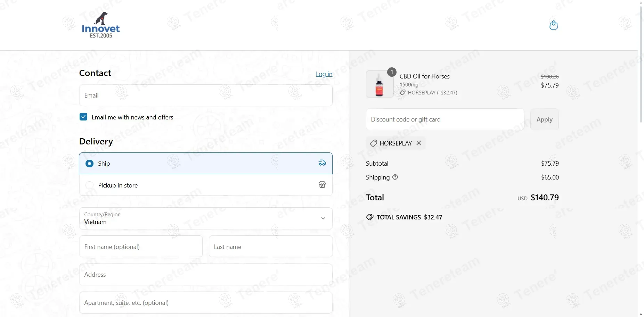Image resolution: width=644 pixels, height=317 pixels.
Task: Click the Subtotal label
Action: (x=377, y=164)
